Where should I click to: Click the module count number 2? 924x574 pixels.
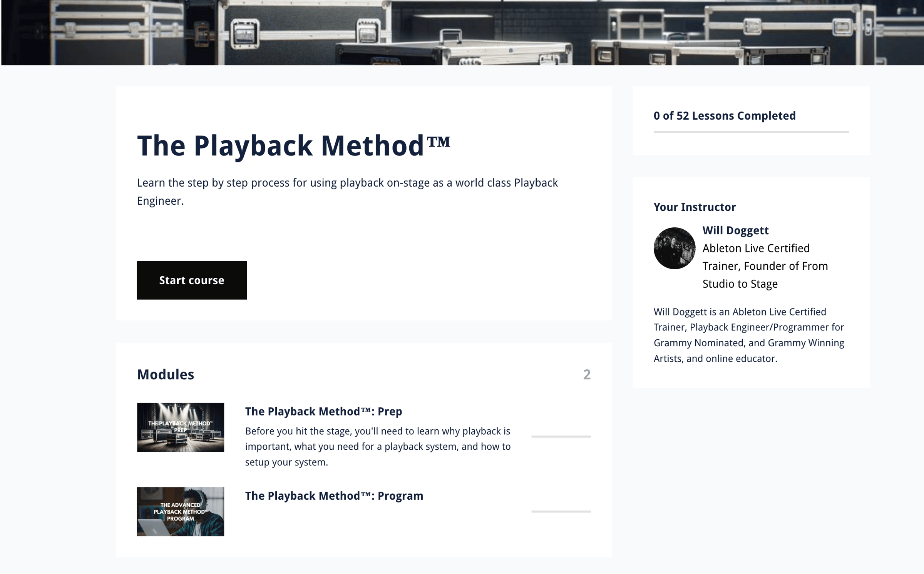(x=587, y=374)
